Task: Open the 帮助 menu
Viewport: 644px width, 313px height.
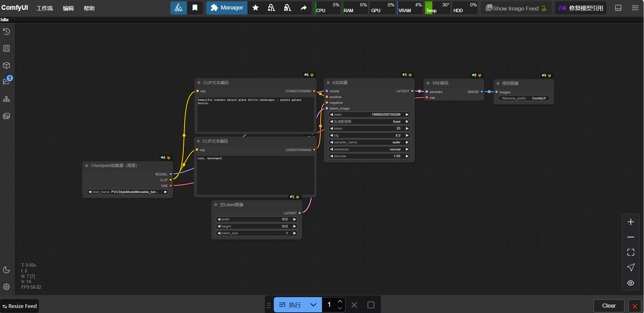Action: click(x=89, y=8)
